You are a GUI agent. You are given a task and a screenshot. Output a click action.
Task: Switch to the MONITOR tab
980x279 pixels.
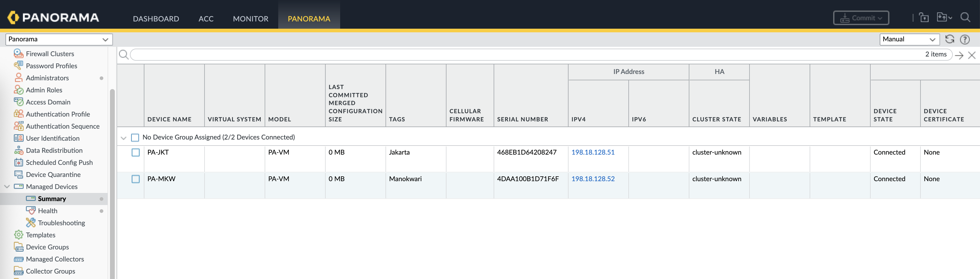point(250,19)
